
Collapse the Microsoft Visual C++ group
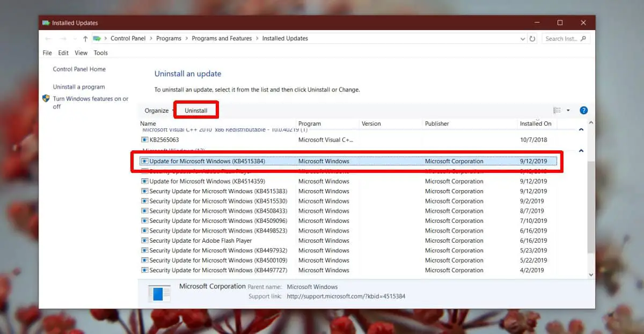click(x=581, y=130)
